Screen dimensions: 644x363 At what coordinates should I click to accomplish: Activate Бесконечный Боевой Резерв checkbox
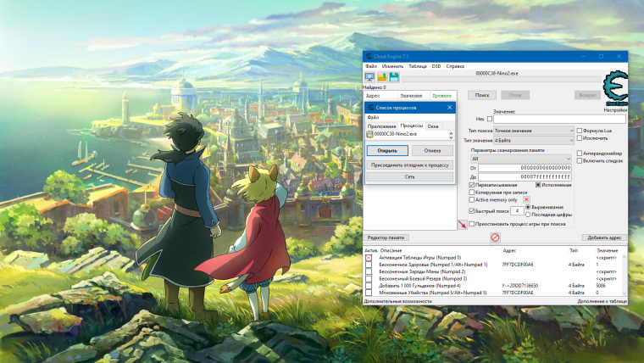pyautogui.click(x=369, y=279)
